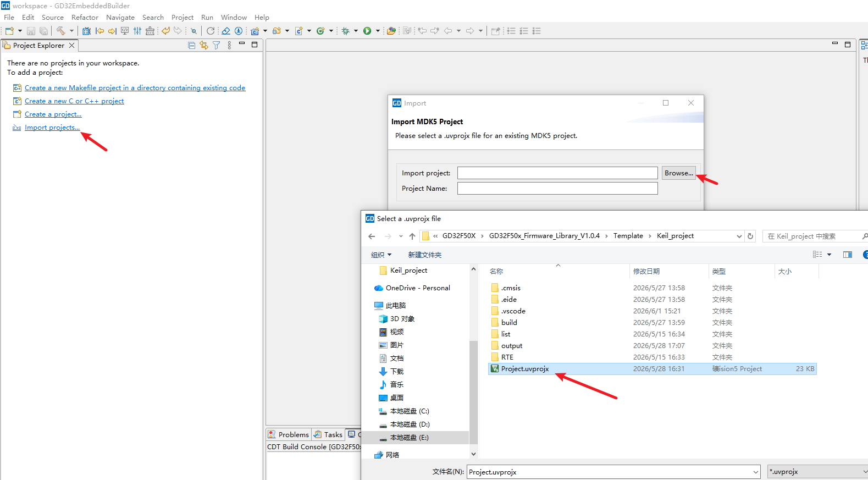Click the back arrow in file dialog
This screenshot has width=868, height=480.
coord(372,236)
